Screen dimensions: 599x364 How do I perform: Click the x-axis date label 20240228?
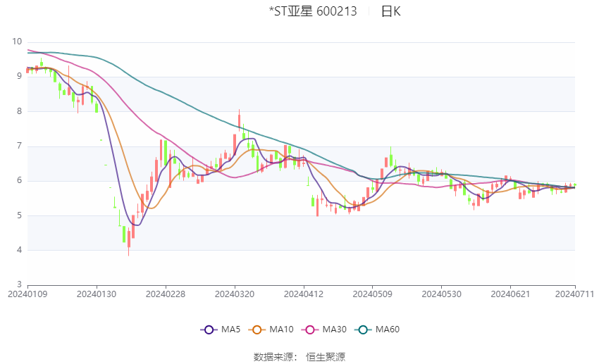166,294
